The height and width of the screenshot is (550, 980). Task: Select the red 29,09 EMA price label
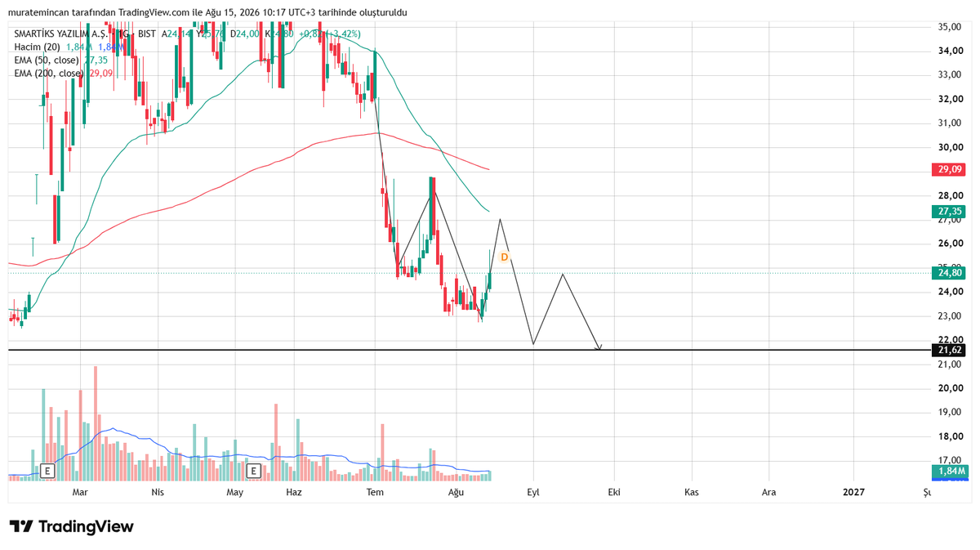click(x=948, y=169)
